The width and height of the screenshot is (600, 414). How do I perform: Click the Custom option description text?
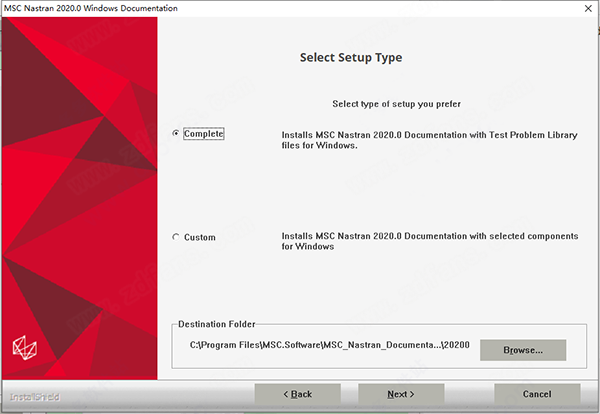pos(430,241)
